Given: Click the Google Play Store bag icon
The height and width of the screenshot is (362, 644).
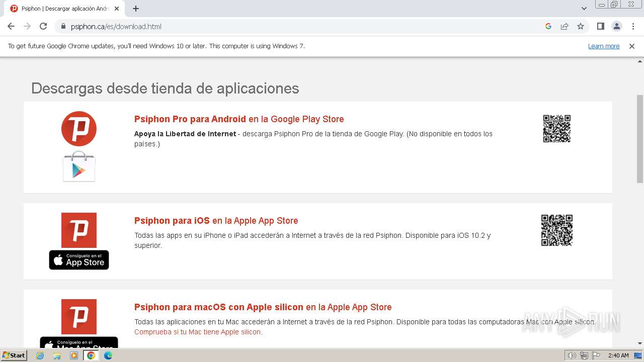Looking at the screenshot, I should point(79,166).
